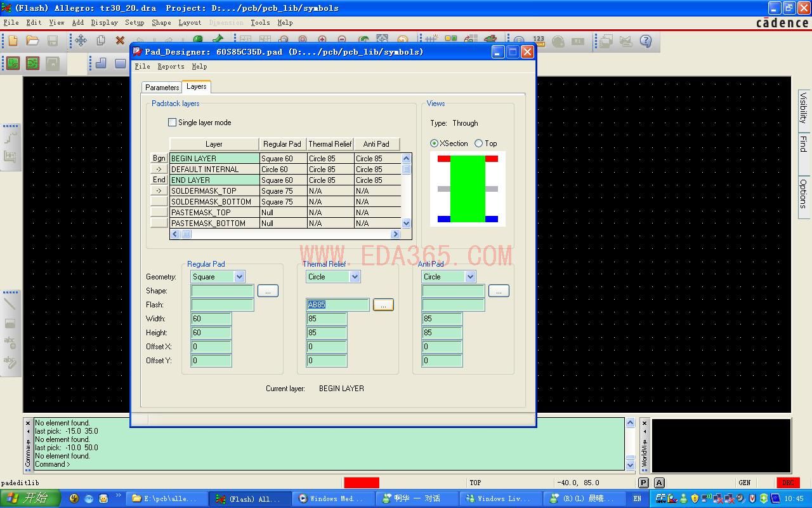Open the Regular Pad geometry dropdown

[x=239, y=277]
